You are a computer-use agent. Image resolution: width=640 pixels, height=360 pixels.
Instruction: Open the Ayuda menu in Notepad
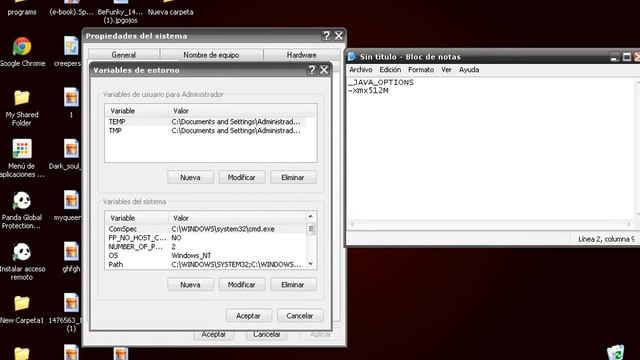tap(469, 70)
